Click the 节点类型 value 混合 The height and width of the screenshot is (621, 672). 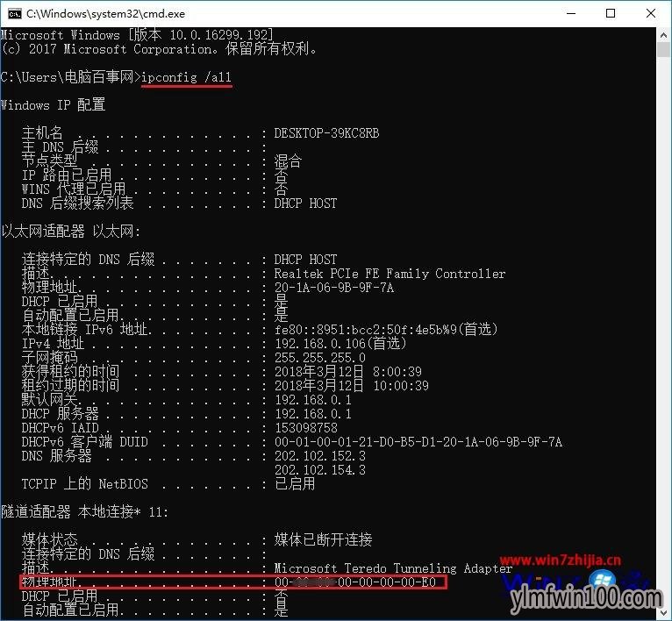coord(288,161)
